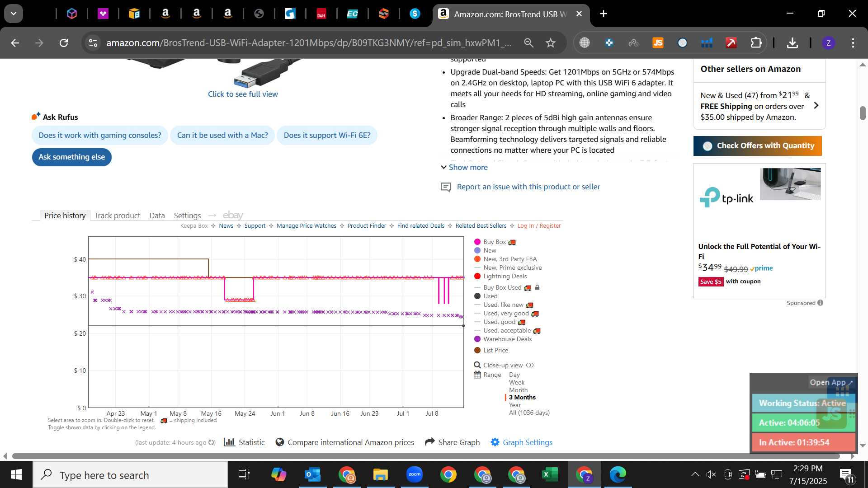Viewport: 868px width, 488px height.
Task: Click the orange JS extension icon
Action: click(658, 43)
